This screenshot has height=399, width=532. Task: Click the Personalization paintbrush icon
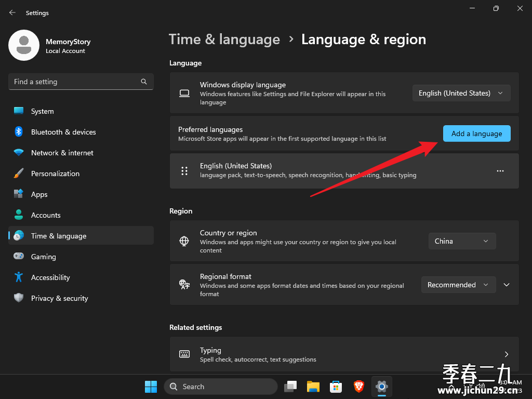[19, 173]
